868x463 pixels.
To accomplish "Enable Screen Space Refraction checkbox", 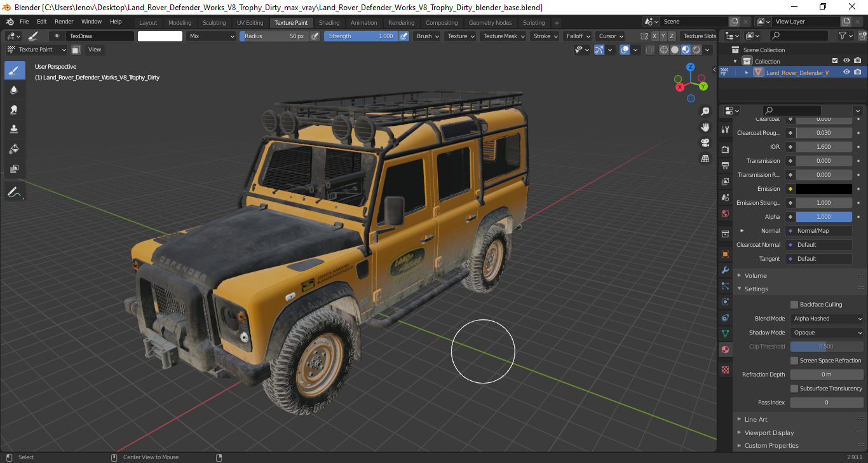I will click(794, 361).
